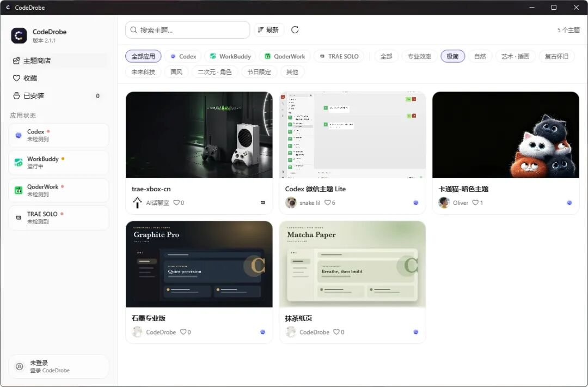Image resolution: width=588 pixels, height=387 pixels.
Task: Click the Codex icon in 应用状态
Action: pyautogui.click(x=19, y=135)
